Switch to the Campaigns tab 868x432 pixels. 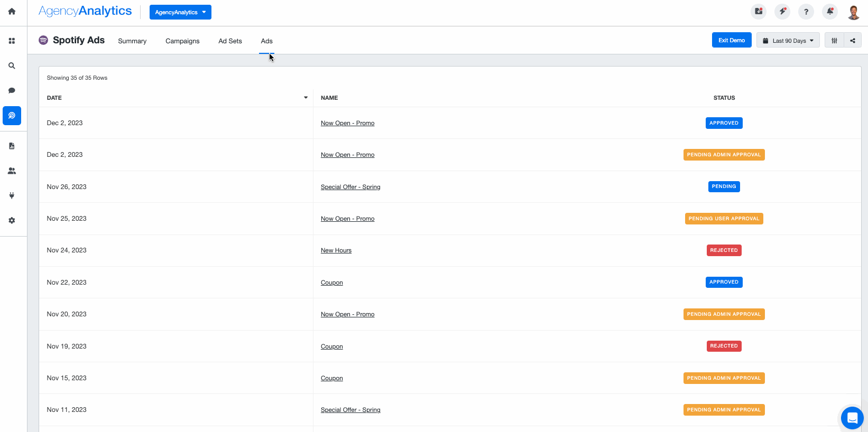[x=182, y=41]
